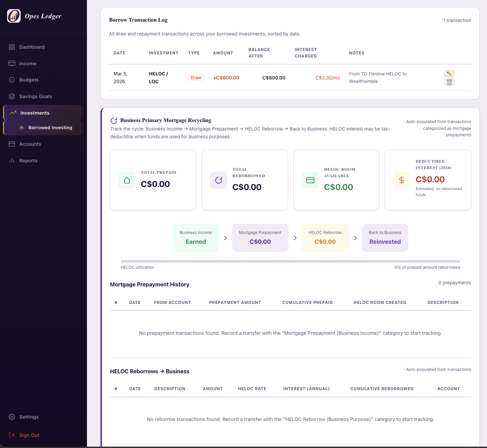The width and height of the screenshot is (487, 448).
Task: Navigate to Borrowed Investing in the sidebar
Action: [50, 127]
